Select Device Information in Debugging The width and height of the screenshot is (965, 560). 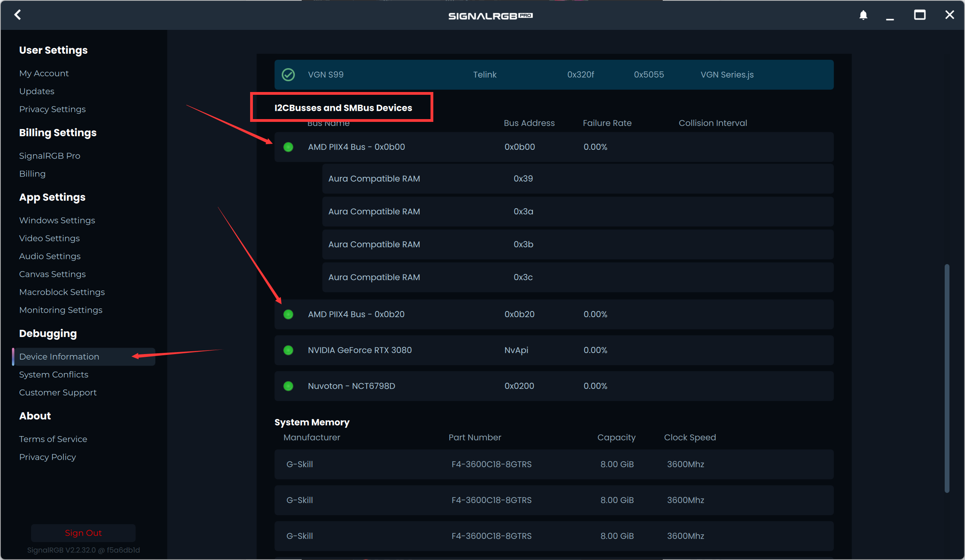[x=84, y=356]
